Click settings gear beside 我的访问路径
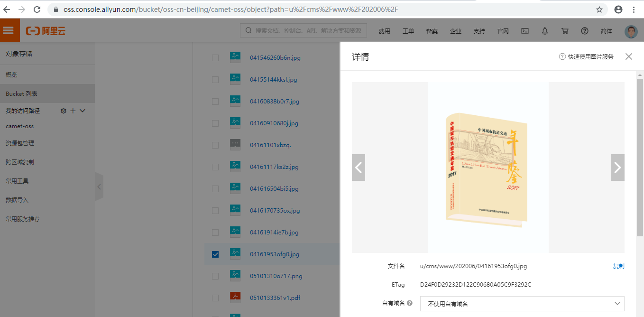This screenshot has height=317, width=644. coord(64,111)
